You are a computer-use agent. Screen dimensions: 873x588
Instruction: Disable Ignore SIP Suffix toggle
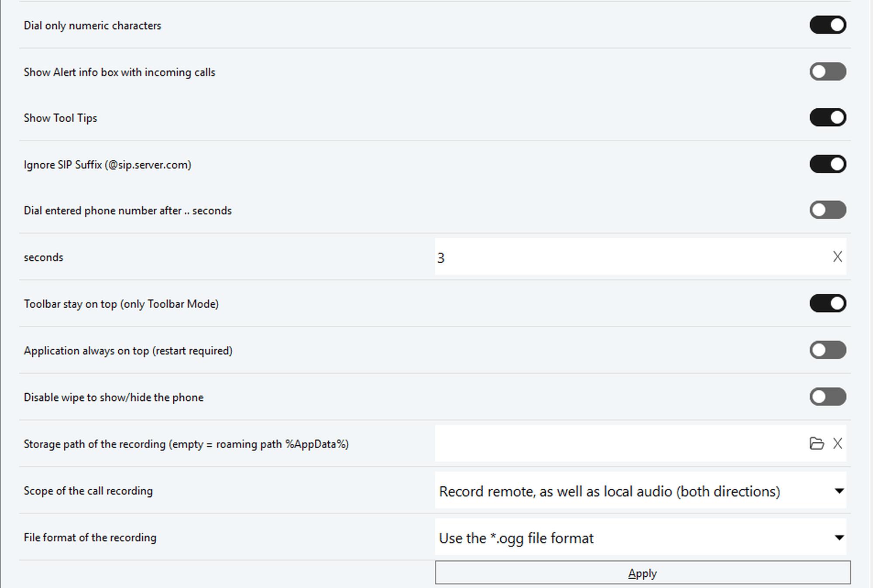pyautogui.click(x=828, y=164)
